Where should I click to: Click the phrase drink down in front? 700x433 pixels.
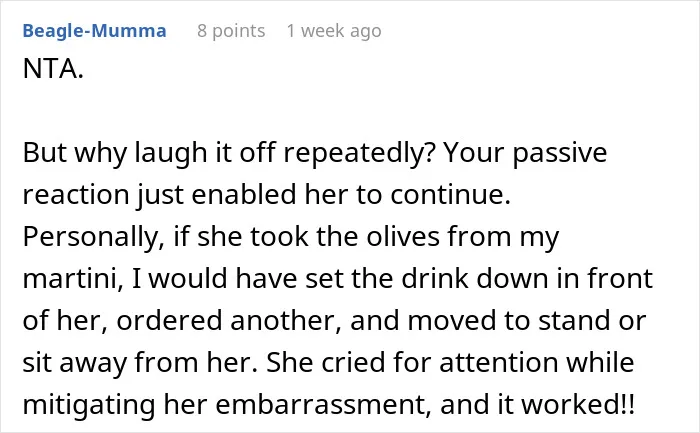click(527, 279)
